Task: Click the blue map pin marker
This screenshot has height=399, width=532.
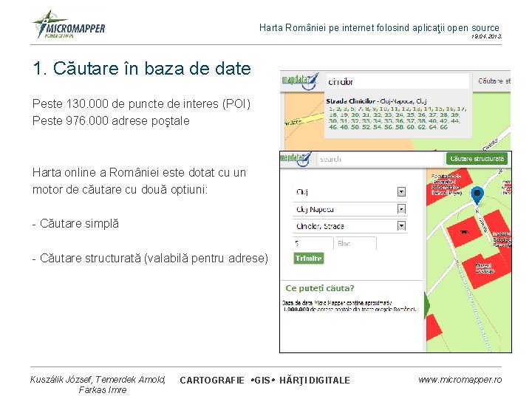Action: (477, 196)
